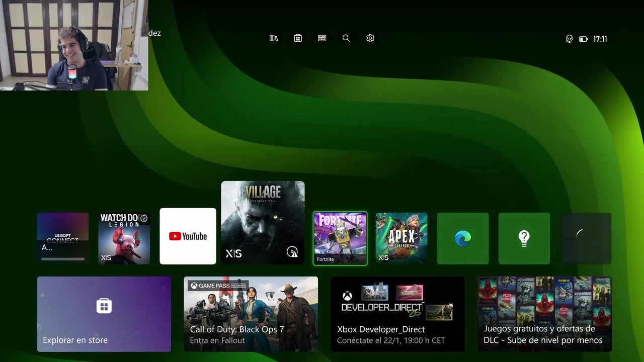Click the headset status icon
The width and height of the screenshot is (644, 362).
tap(569, 39)
